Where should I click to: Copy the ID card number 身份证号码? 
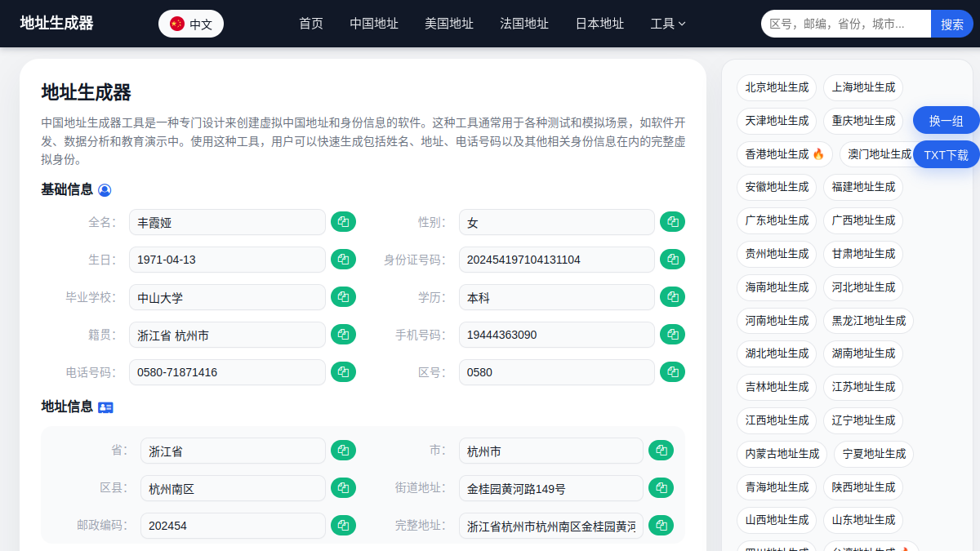point(672,260)
